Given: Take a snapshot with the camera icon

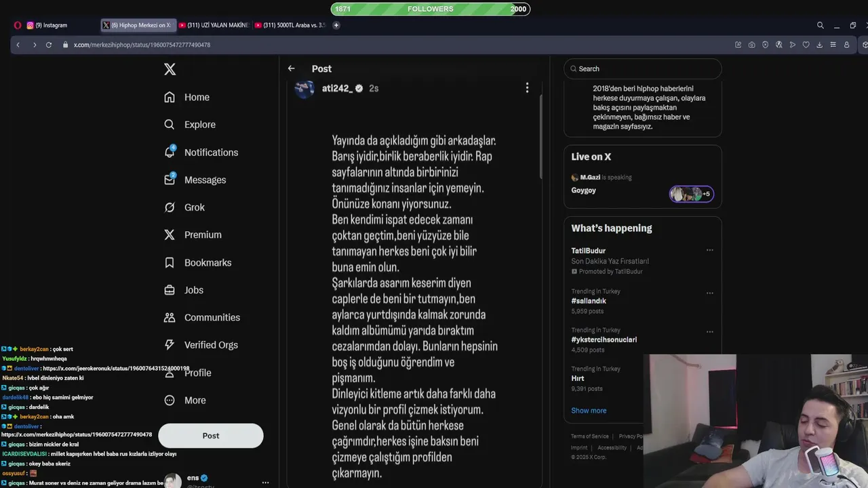Looking at the screenshot, I should click(751, 45).
